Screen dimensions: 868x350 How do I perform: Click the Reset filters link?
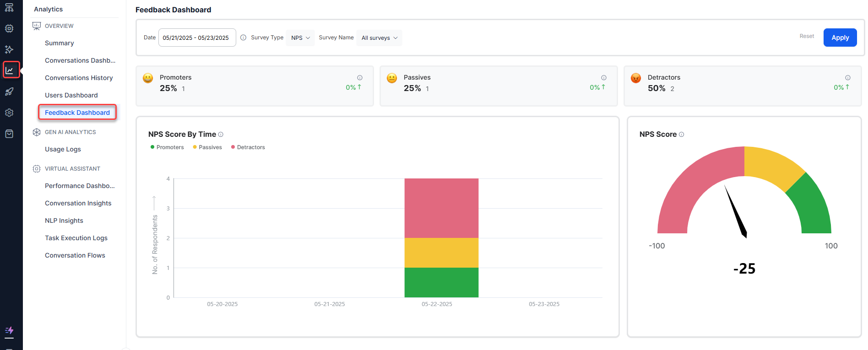click(x=807, y=36)
